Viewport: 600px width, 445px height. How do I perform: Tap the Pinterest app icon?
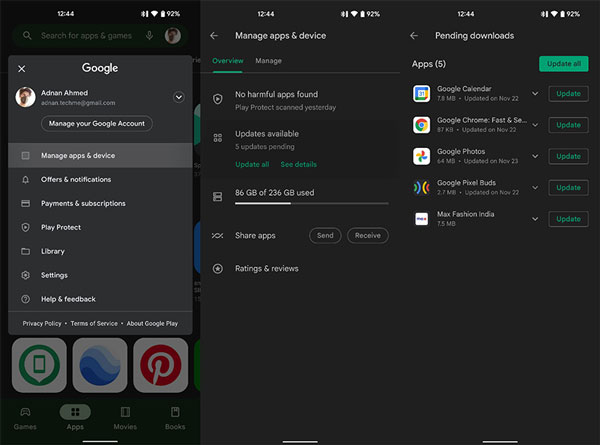click(161, 365)
